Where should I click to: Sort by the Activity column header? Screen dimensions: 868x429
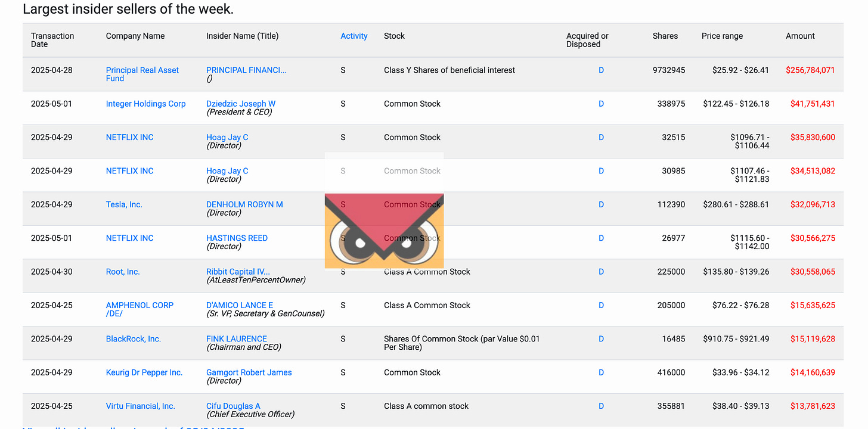click(354, 36)
